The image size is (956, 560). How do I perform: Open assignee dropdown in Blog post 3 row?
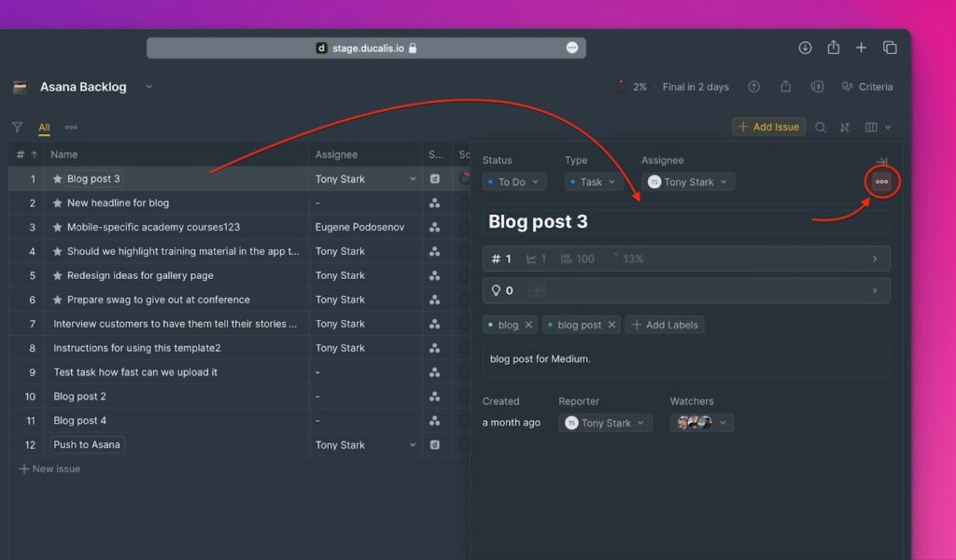pyautogui.click(x=413, y=179)
